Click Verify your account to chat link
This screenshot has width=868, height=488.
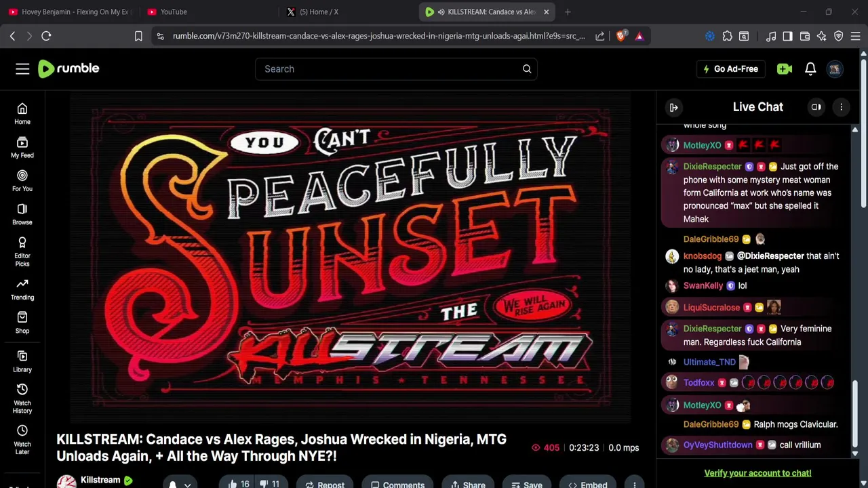[757, 473]
